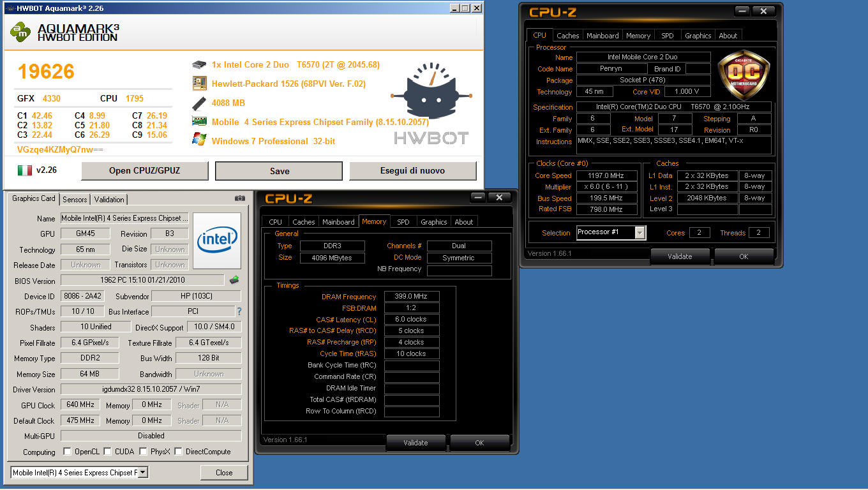Click the Close button in GPU-Z

click(x=224, y=473)
